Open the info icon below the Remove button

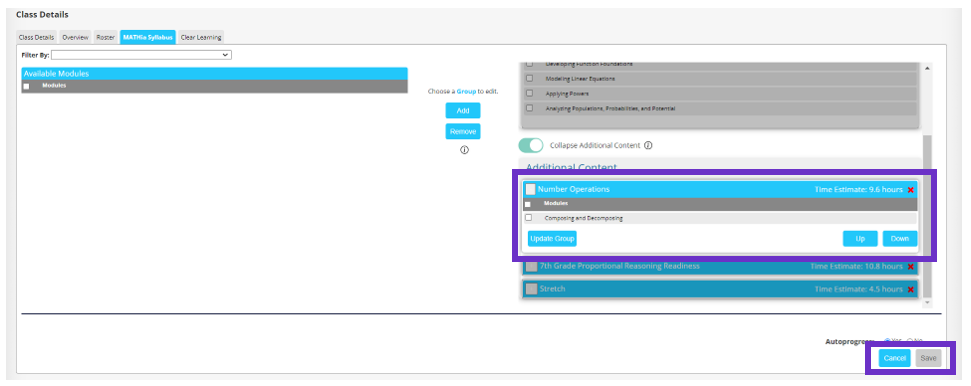464,150
